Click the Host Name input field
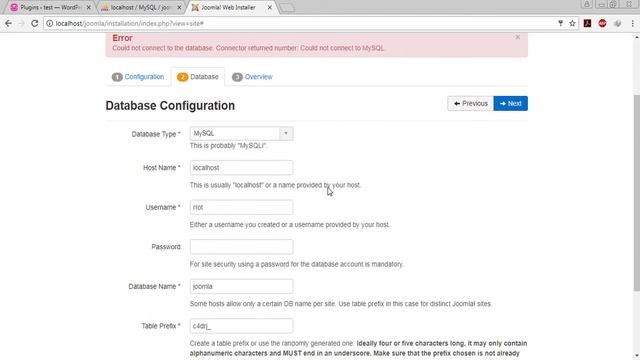The width and height of the screenshot is (640, 360). [x=241, y=168]
